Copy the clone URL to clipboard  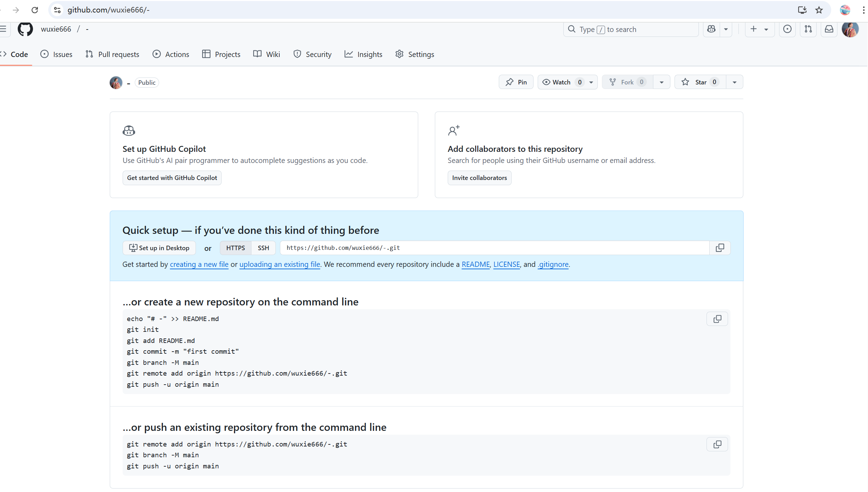720,248
